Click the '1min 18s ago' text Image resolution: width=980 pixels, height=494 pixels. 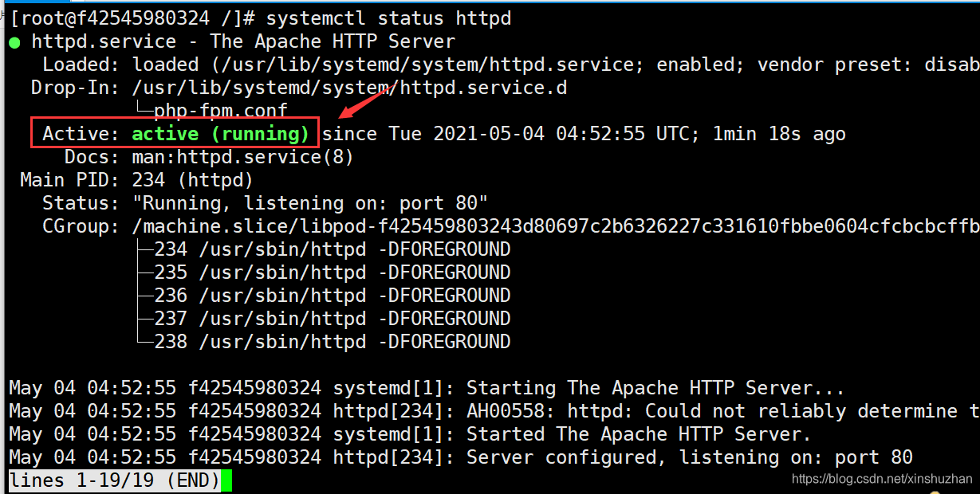(779, 134)
